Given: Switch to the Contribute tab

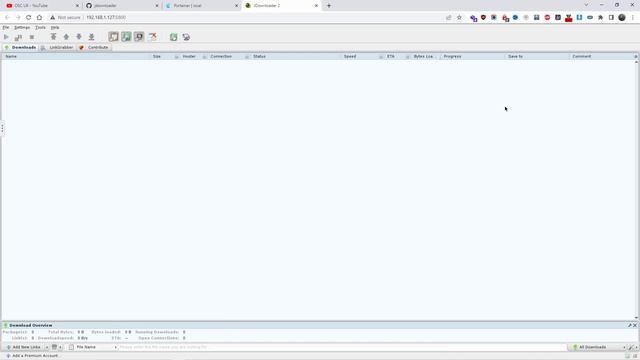Looking at the screenshot, I should pos(94,47).
